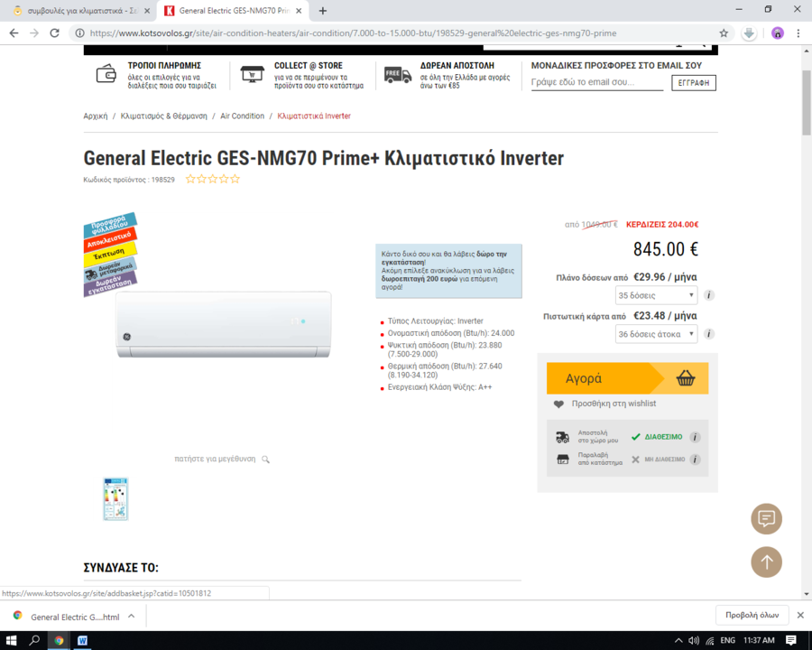
Task: Click Chrome icon in the taskbar
Action: click(x=59, y=641)
